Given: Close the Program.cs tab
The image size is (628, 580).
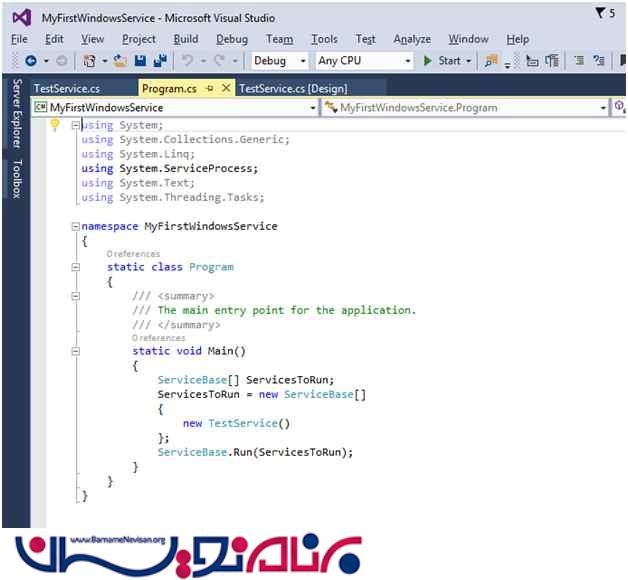Looking at the screenshot, I should point(226,88).
